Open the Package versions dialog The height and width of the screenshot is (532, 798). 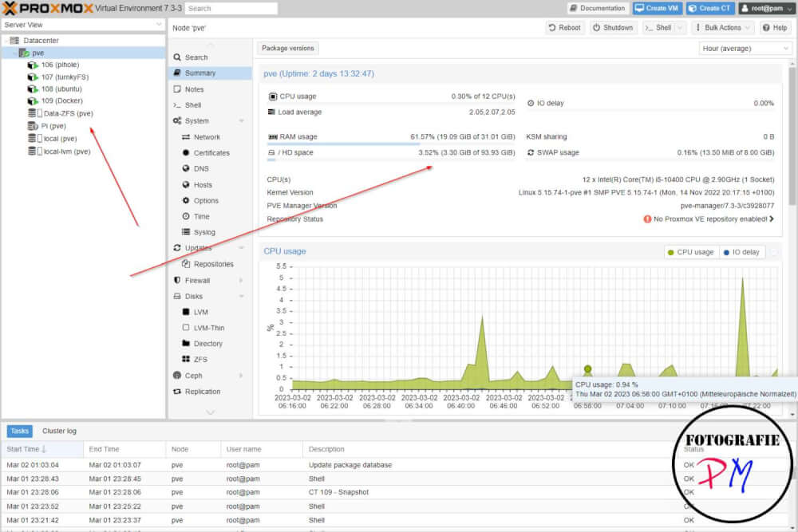tap(288, 49)
